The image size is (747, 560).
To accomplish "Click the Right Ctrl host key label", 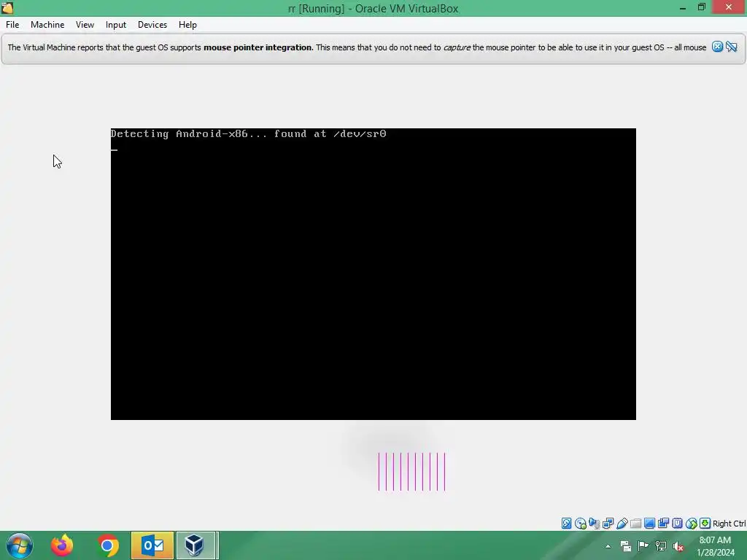I will [x=729, y=524].
